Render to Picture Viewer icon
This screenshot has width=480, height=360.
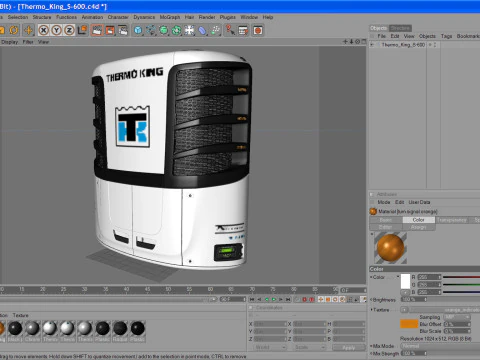click(110, 30)
